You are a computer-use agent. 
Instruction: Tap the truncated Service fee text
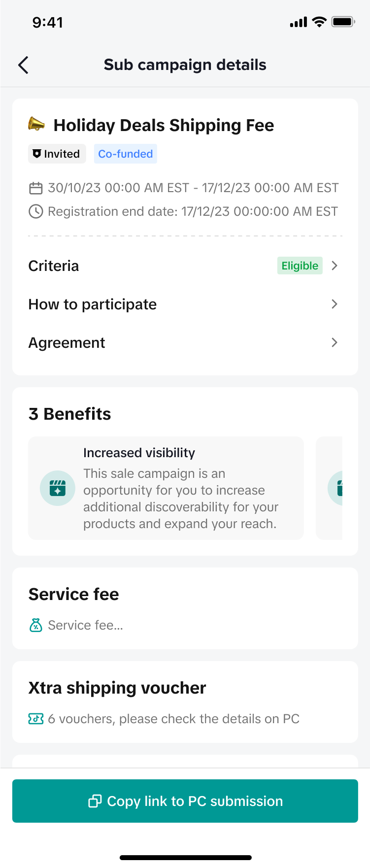[86, 626]
